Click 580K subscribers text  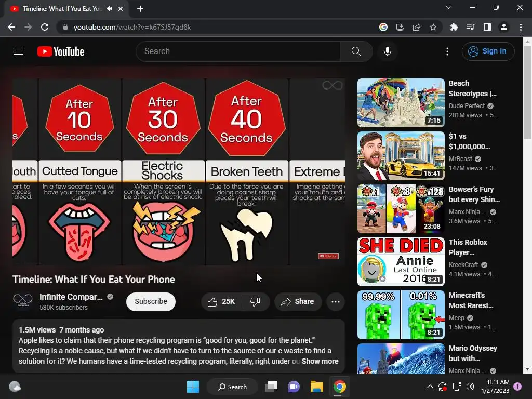point(63,308)
